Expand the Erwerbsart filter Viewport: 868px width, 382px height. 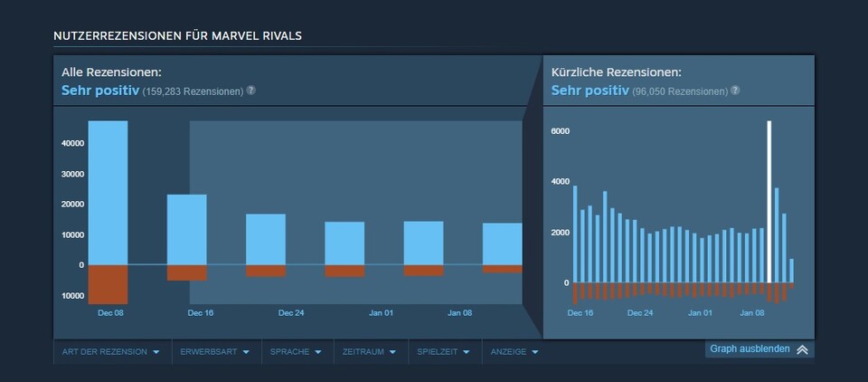coord(215,351)
